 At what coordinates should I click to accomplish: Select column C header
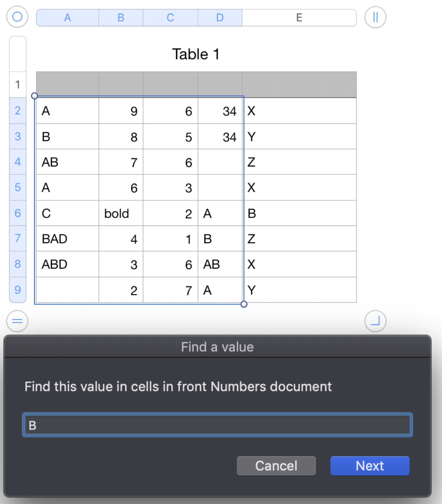[x=170, y=18]
